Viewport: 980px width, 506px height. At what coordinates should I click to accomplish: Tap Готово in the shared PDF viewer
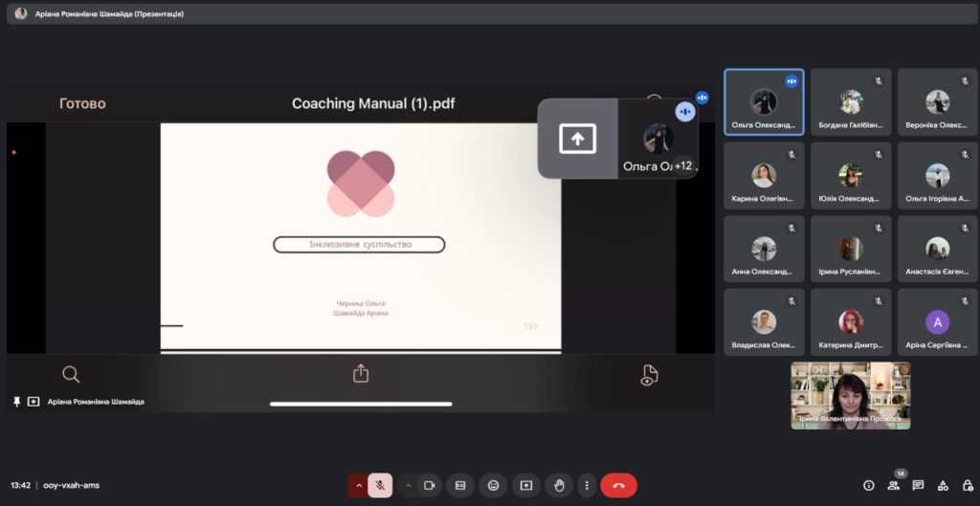82,103
